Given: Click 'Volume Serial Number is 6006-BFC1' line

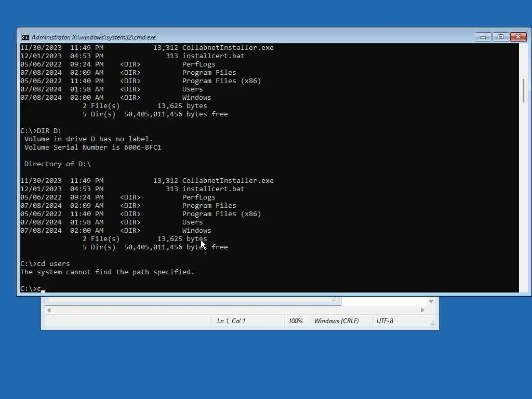Looking at the screenshot, I should click(x=92, y=147).
